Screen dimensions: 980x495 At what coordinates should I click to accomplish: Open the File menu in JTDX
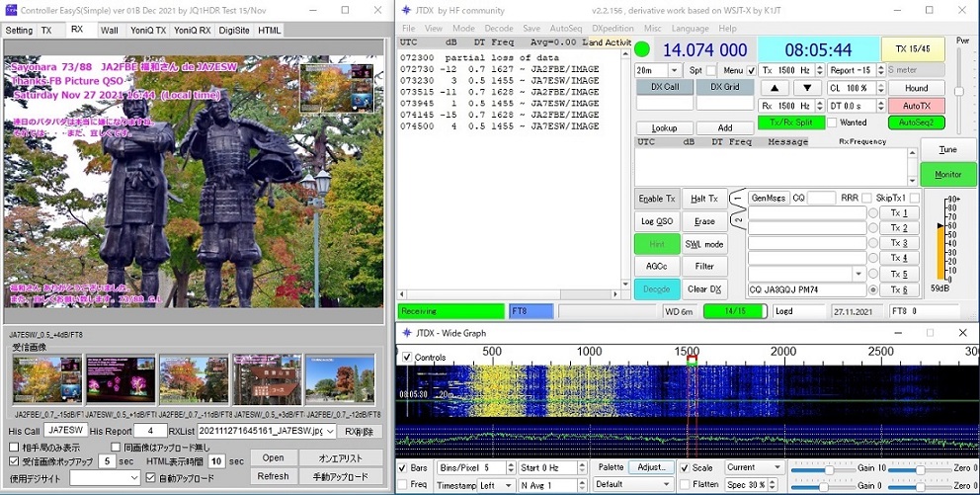pyautogui.click(x=409, y=28)
